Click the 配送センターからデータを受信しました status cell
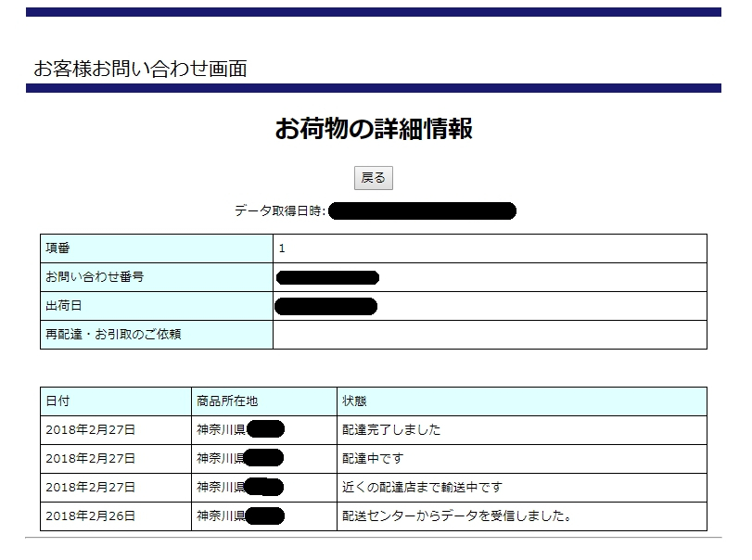 [522, 516]
